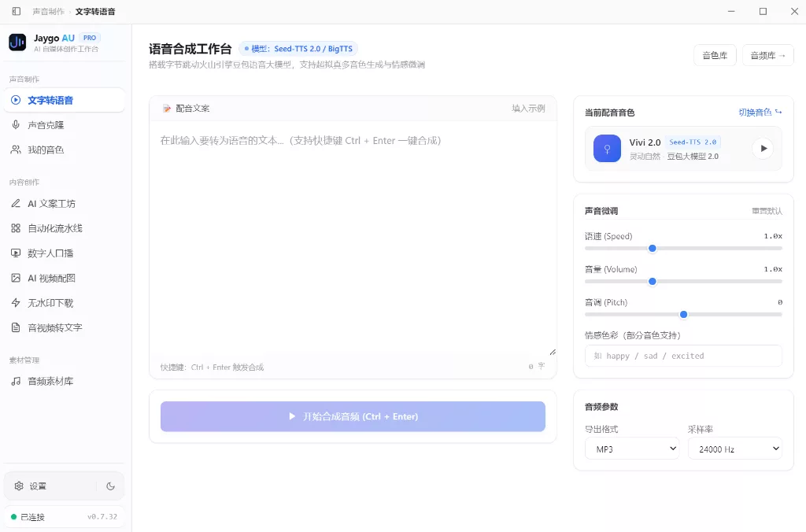
Task: Click 开始合成音频 (Ctrl + Enter) button
Action: (x=353, y=416)
